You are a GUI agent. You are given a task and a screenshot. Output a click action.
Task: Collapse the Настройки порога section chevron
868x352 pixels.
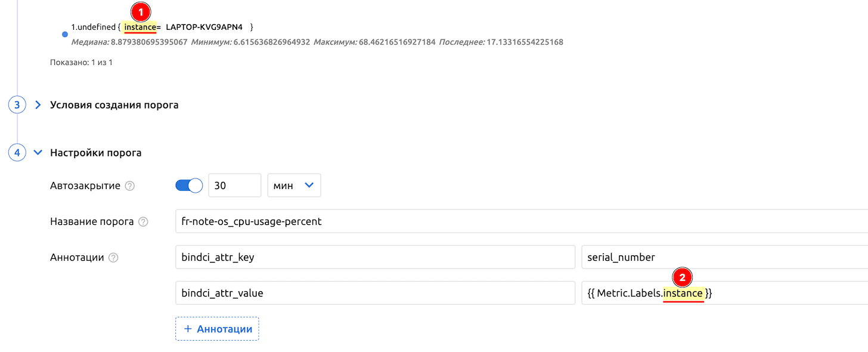tap(38, 153)
